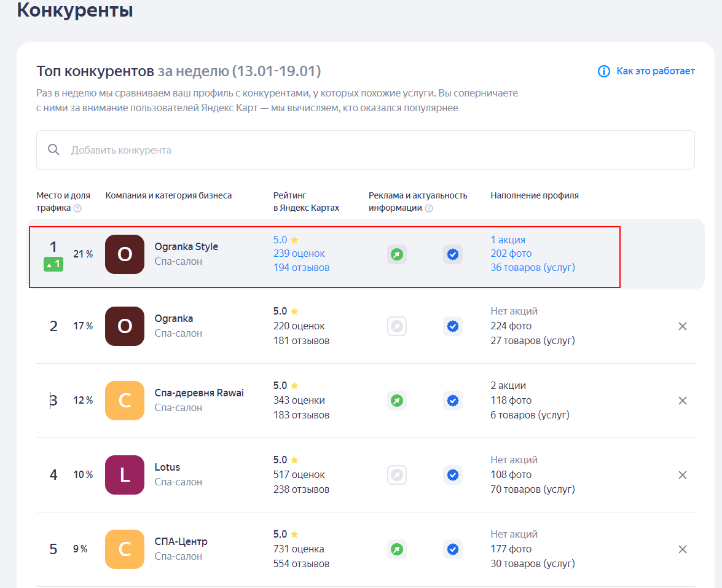The height and width of the screenshot is (588, 722).
Task: Click the 'Рейтинг в Яндекс Картах' column header
Action: click(x=306, y=202)
